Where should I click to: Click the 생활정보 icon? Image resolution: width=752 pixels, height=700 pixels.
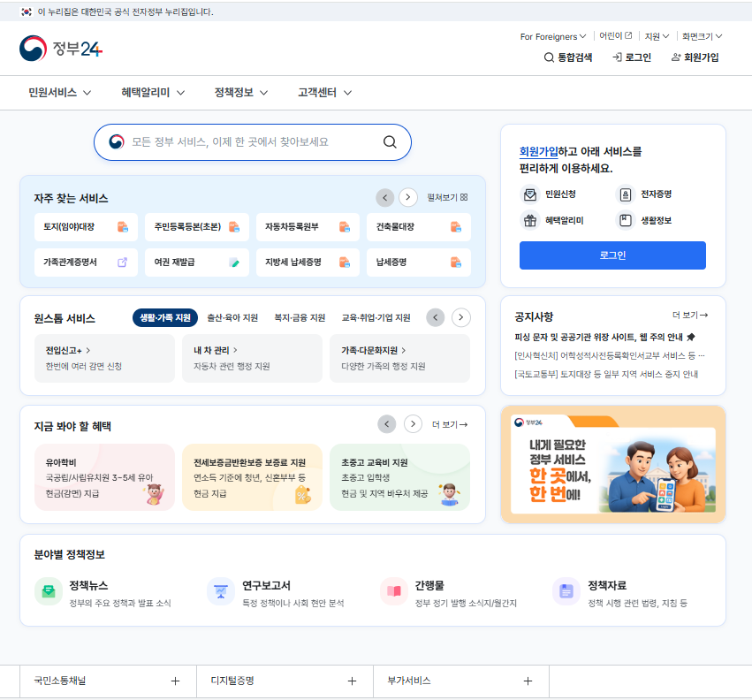(626, 221)
